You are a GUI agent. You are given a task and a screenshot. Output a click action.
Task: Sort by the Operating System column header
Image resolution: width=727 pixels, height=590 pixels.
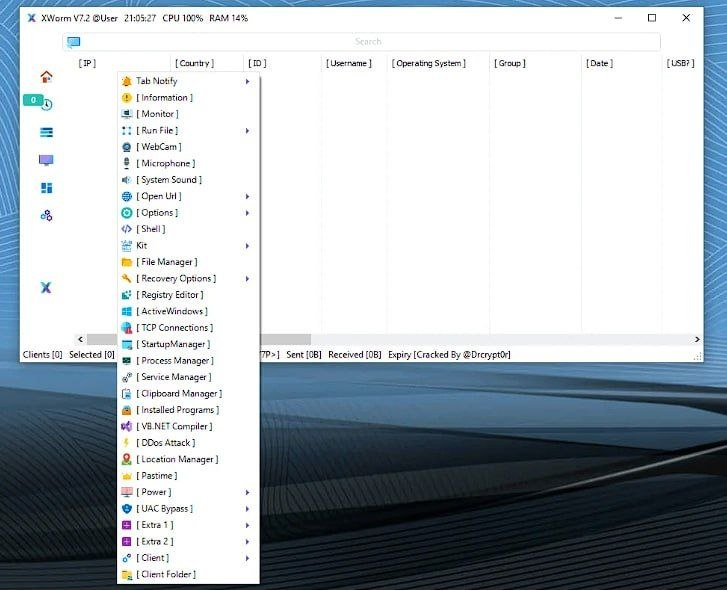click(x=428, y=63)
